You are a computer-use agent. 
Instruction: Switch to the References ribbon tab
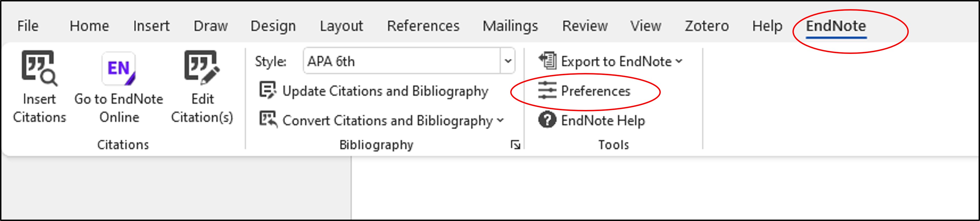(423, 26)
